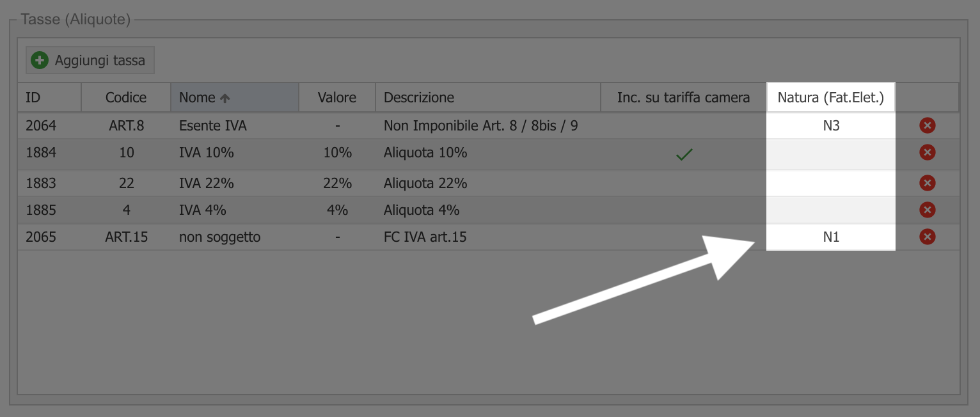Sort by the ID column header

49,97
